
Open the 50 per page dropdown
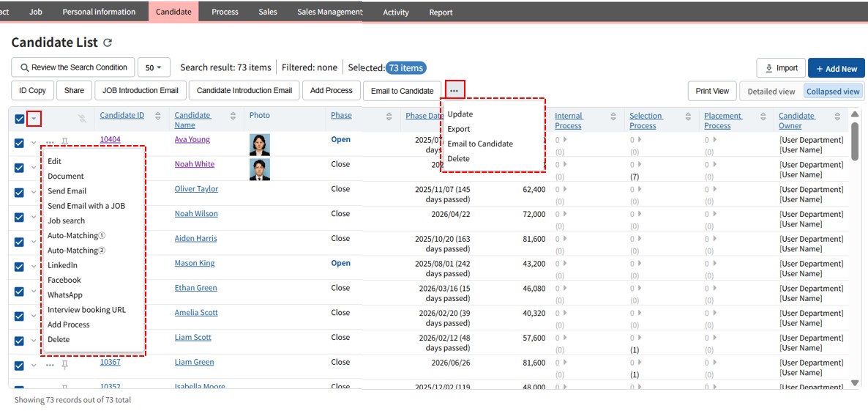pyautogui.click(x=154, y=67)
